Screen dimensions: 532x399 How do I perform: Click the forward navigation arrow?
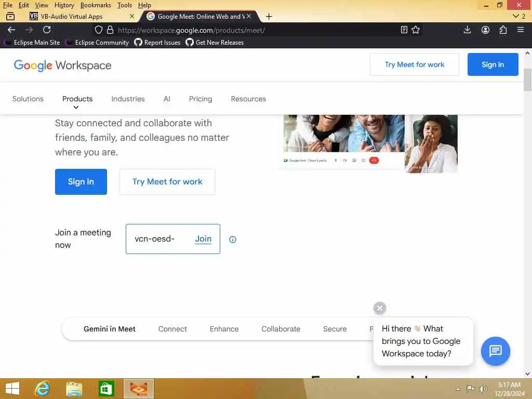(x=29, y=30)
